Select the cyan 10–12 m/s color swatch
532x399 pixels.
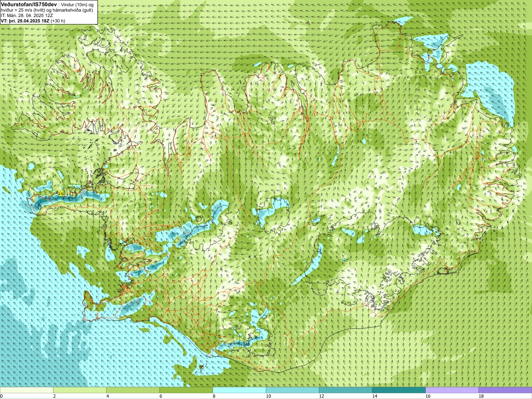[x=293, y=390]
